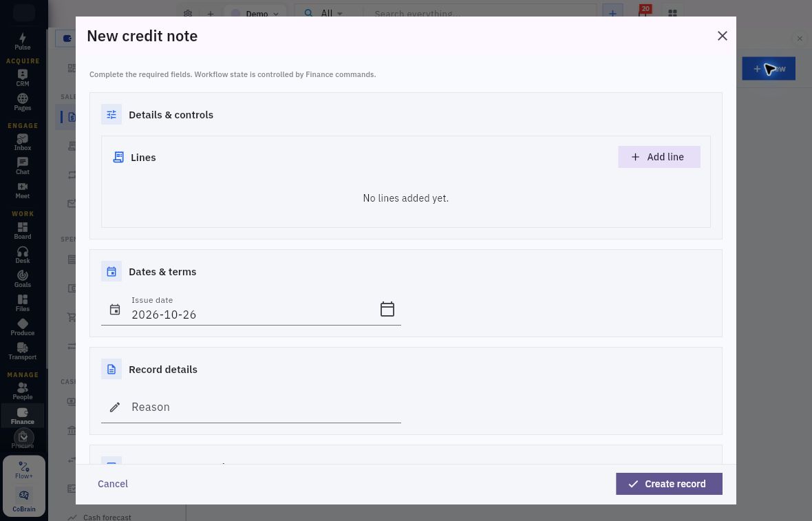
Task: Click the Lines receipt icon
Action: [x=118, y=157]
